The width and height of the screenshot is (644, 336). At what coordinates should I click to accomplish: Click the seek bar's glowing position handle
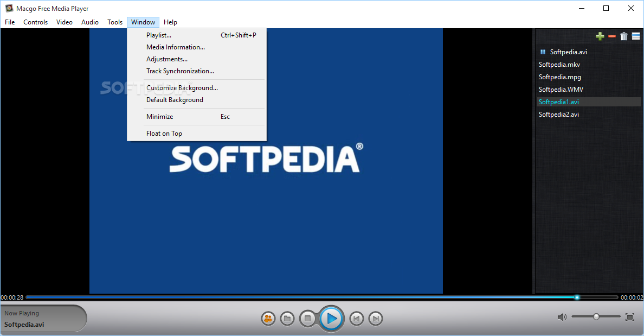tap(577, 297)
